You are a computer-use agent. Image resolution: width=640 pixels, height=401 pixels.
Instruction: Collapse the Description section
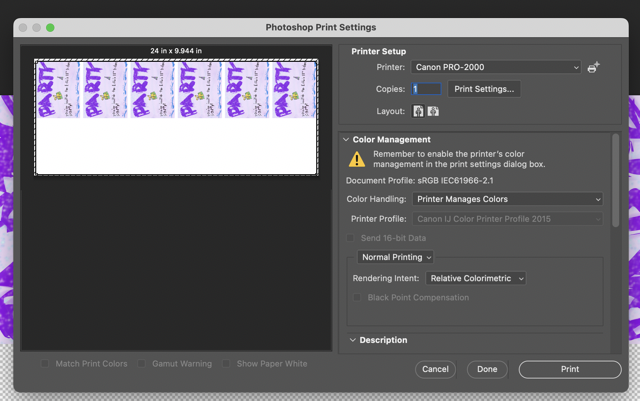(352, 340)
